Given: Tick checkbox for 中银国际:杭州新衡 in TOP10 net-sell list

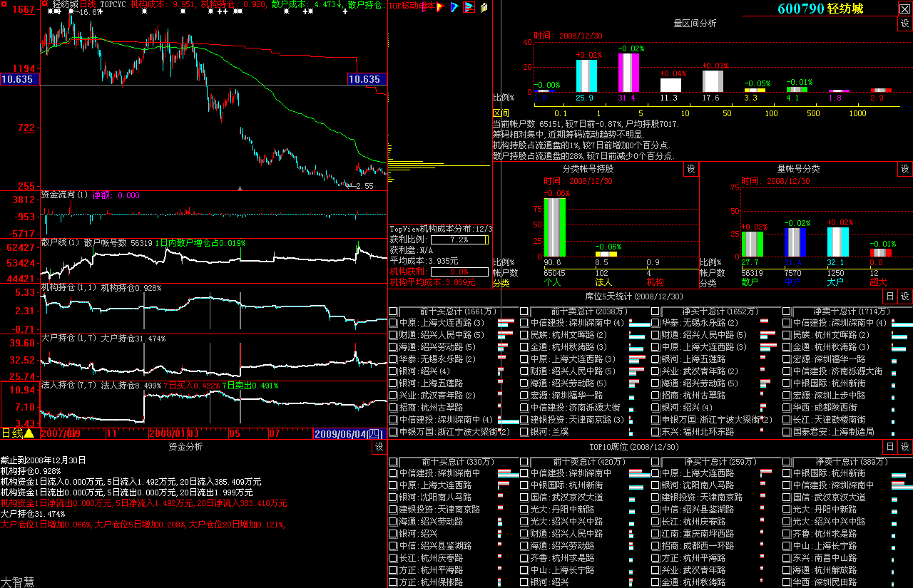Looking at the screenshot, I should (x=787, y=473).
